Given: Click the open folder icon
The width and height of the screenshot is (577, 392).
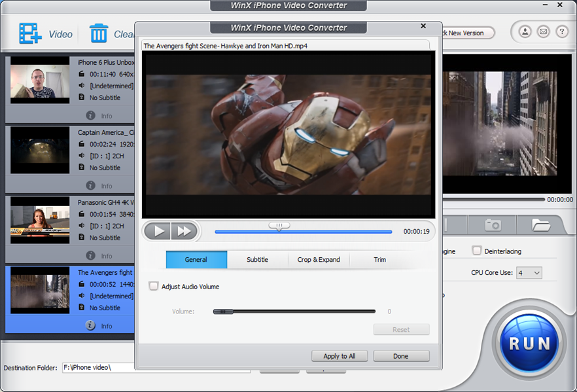Looking at the screenshot, I should point(541,224).
